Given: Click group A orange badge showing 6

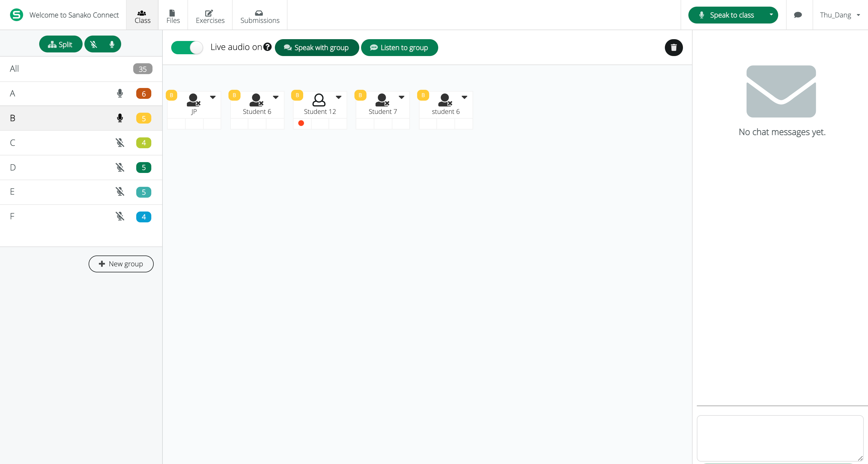Looking at the screenshot, I should pyautogui.click(x=143, y=93).
